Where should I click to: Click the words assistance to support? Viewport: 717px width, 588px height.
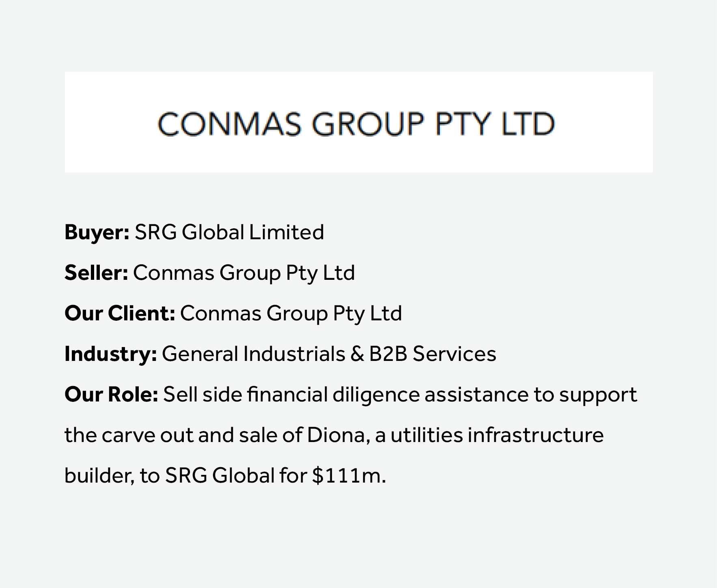[x=531, y=394]
